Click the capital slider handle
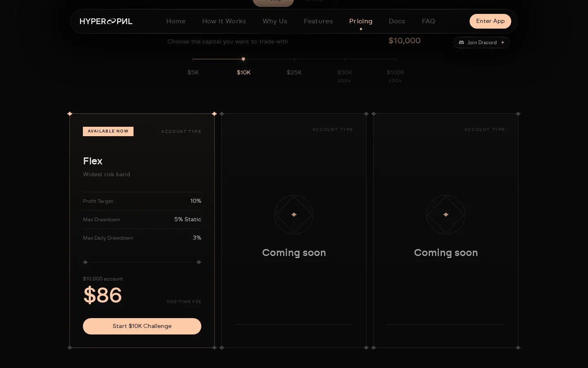Image resolution: width=588 pixels, height=368 pixels. pos(243,59)
